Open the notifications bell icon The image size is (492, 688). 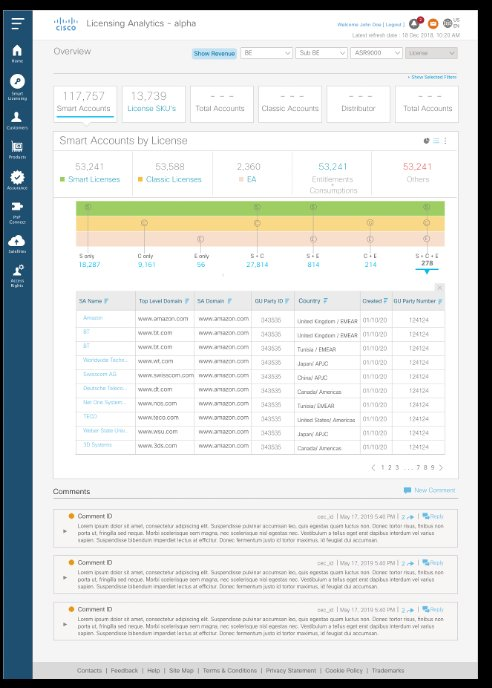[x=414, y=23]
